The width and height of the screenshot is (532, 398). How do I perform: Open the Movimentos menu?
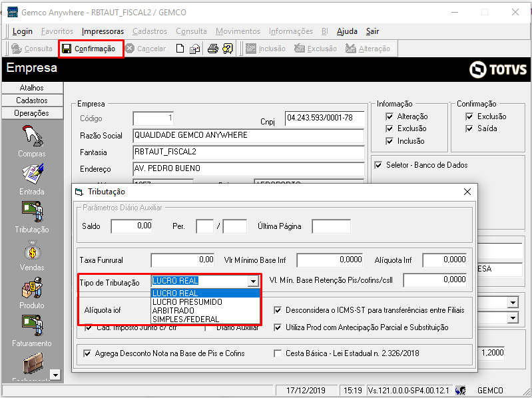point(238,31)
